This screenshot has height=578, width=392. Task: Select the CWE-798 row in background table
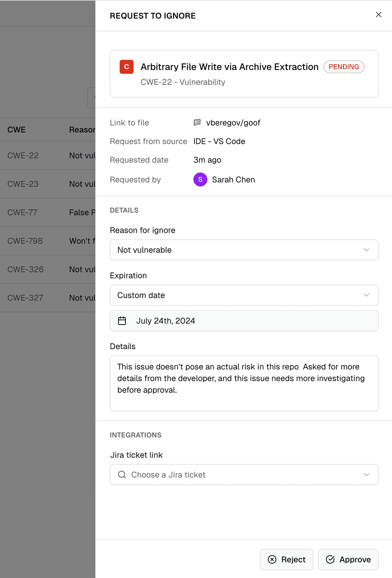click(48, 241)
